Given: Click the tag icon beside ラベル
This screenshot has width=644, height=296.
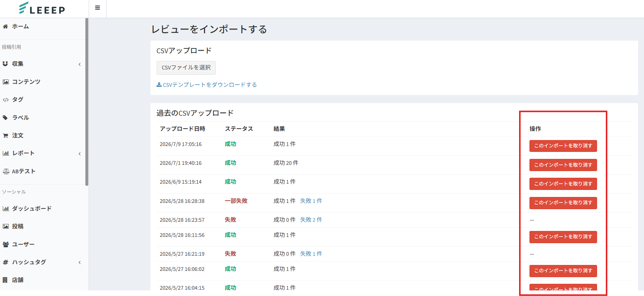Looking at the screenshot, I should click(x=5, y=118).
